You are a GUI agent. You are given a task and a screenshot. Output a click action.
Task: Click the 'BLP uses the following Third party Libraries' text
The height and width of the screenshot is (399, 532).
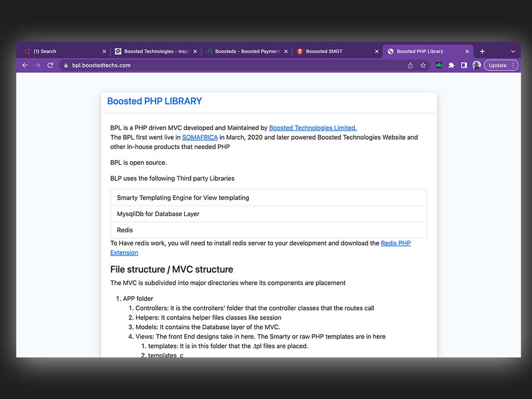(x=172, y=179)
